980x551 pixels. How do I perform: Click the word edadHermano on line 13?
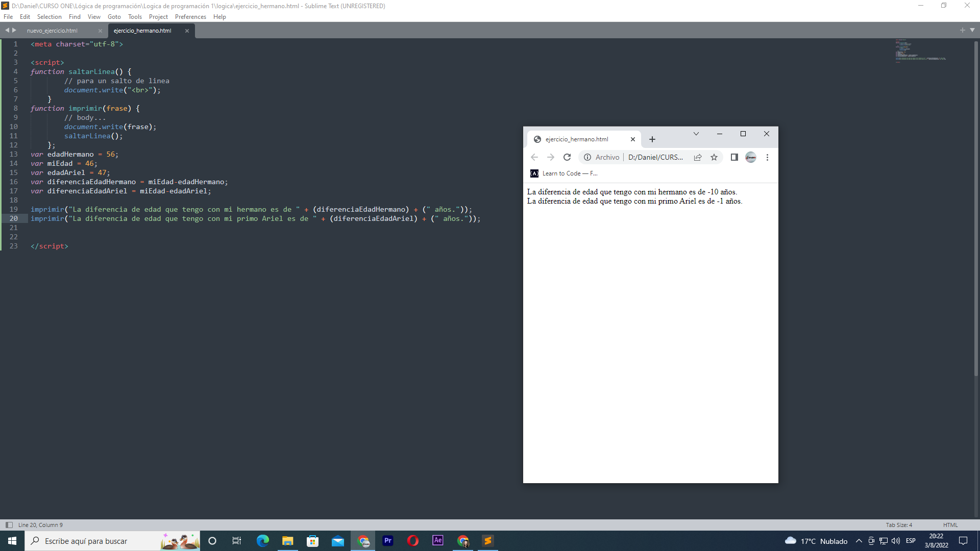70,154
